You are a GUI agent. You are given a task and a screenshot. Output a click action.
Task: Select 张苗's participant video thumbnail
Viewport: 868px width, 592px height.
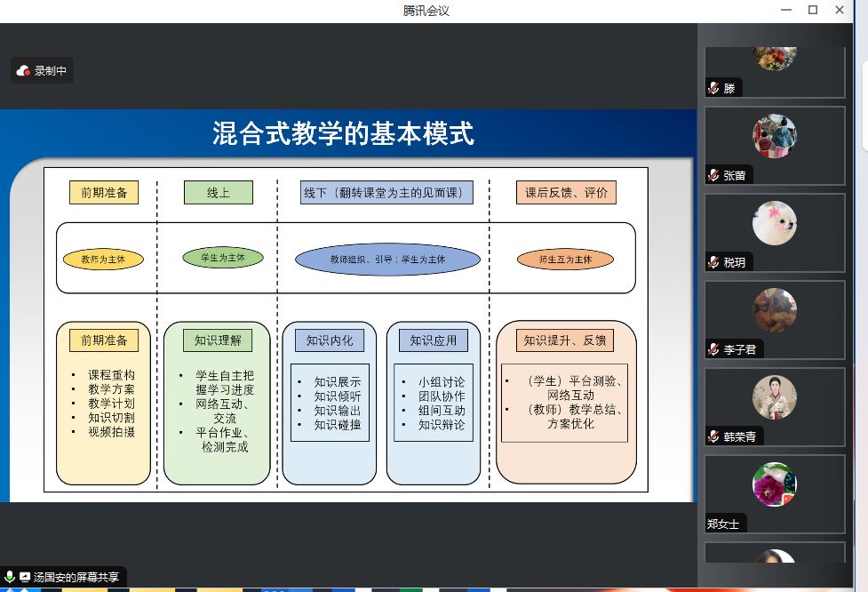774,136
